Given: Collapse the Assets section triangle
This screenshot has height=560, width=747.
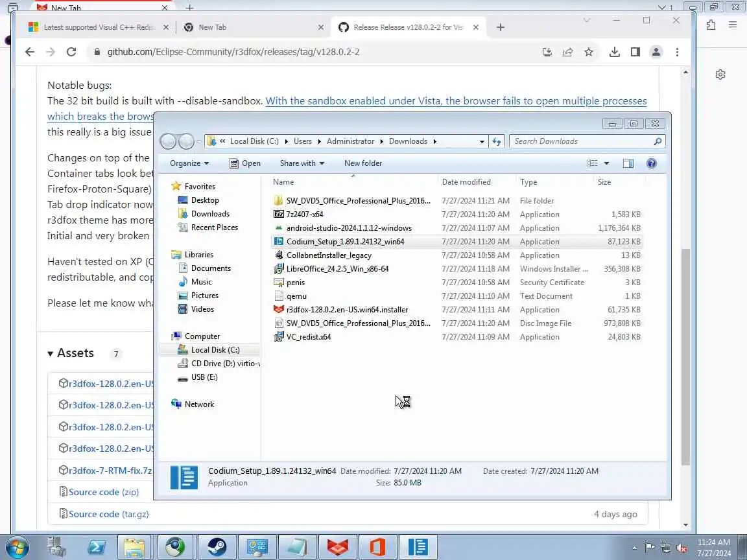Looking at the screenshot, I should [x=50, y=354].
